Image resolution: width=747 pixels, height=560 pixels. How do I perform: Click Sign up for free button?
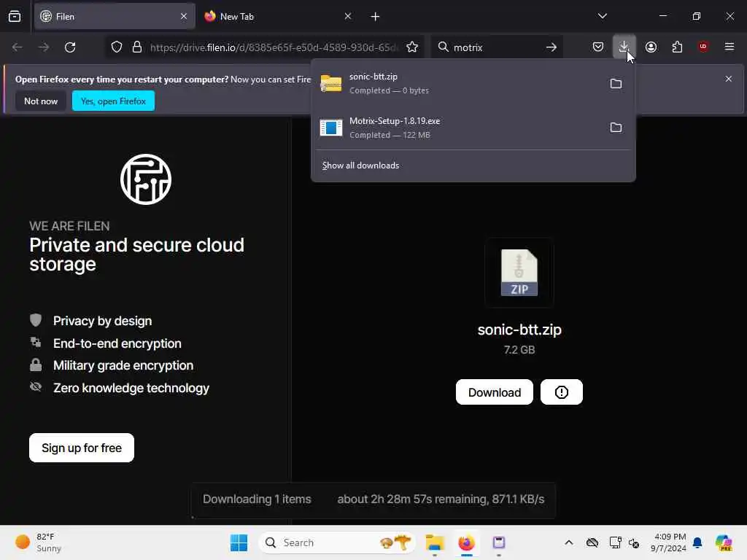tap(82, 448)
